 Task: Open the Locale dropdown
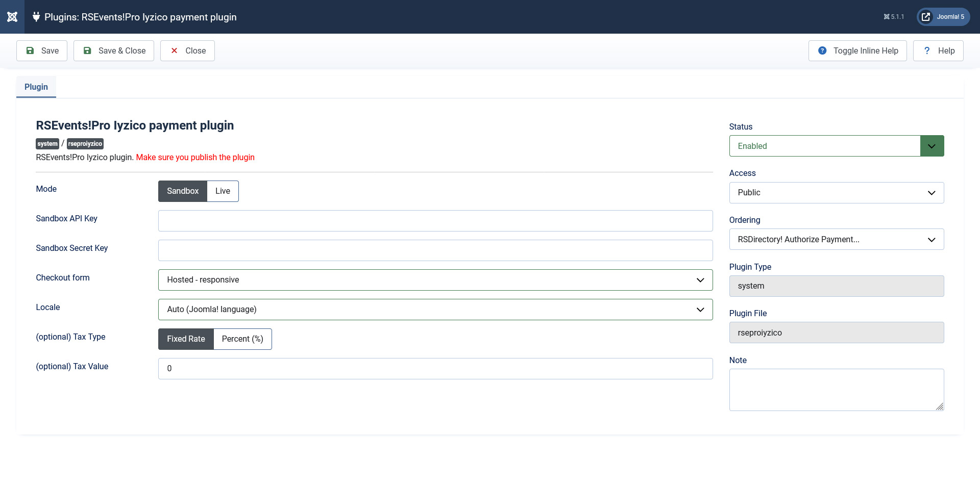pos(435,310)
